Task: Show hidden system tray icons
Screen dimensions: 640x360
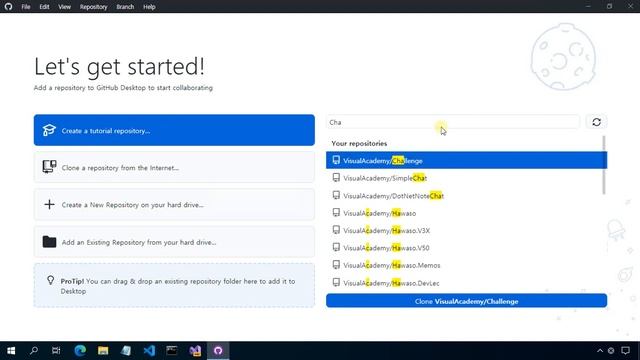Action: 600,351
